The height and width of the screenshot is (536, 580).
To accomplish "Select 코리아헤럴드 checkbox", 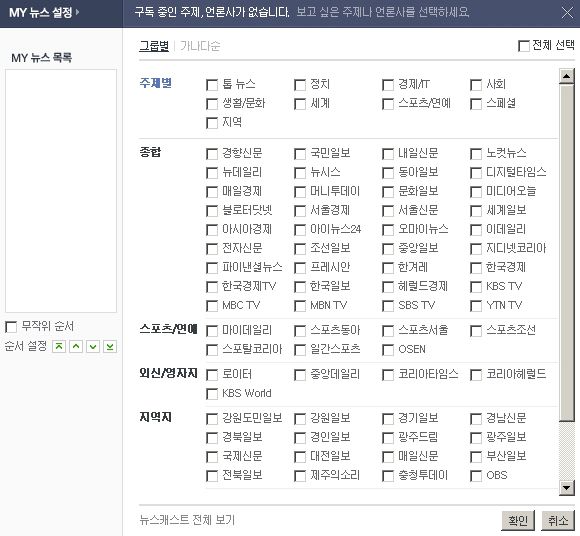I will click(x=476, y=375).
